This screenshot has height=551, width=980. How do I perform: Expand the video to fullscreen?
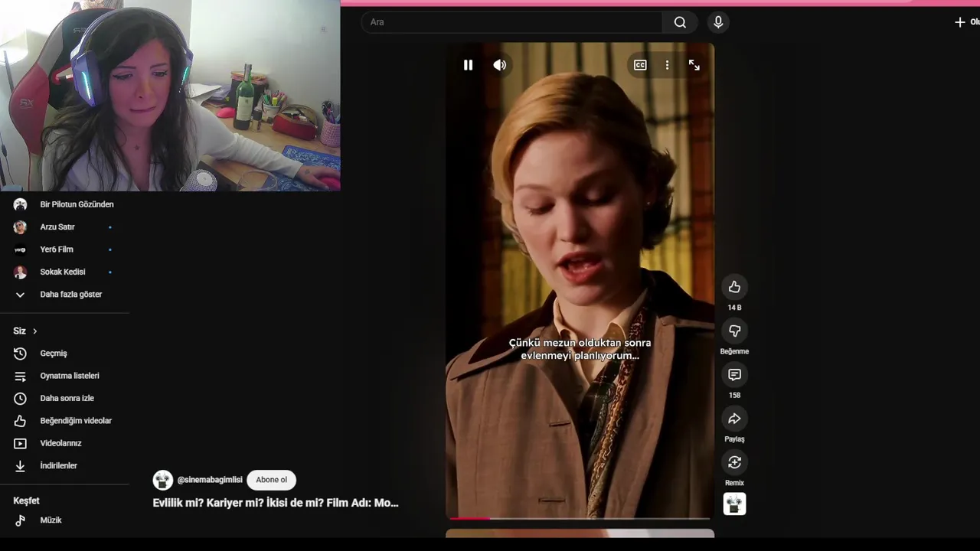[694, 65]
